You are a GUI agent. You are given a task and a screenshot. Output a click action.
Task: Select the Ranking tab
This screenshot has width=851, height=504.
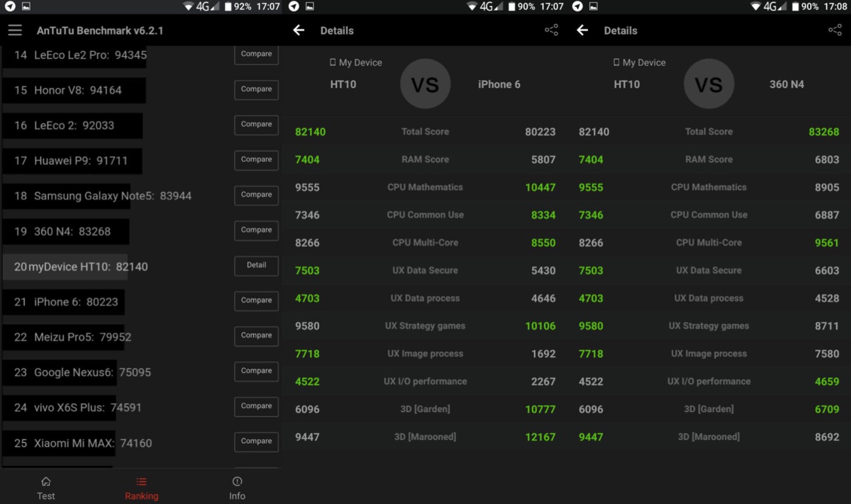point(141,488)
